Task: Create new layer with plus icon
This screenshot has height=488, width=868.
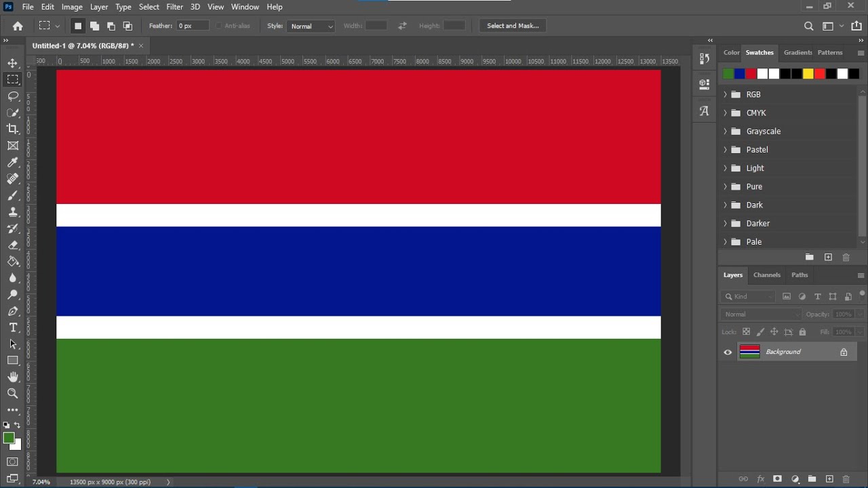Action: point(829,479)
